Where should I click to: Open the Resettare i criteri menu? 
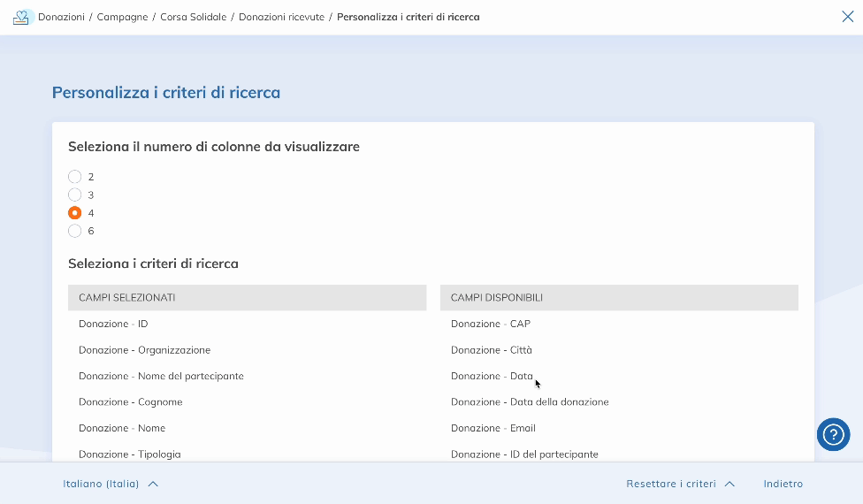click(x=671, y=484)
